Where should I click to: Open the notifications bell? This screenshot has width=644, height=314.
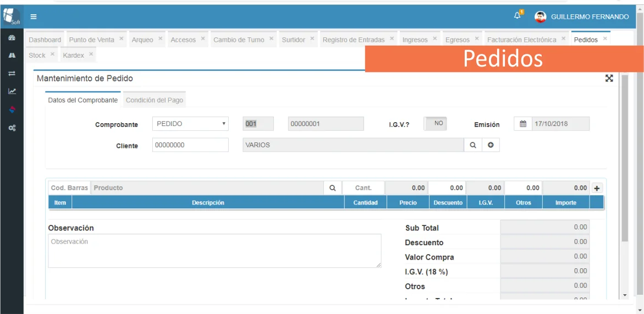(x=517, y=16)
